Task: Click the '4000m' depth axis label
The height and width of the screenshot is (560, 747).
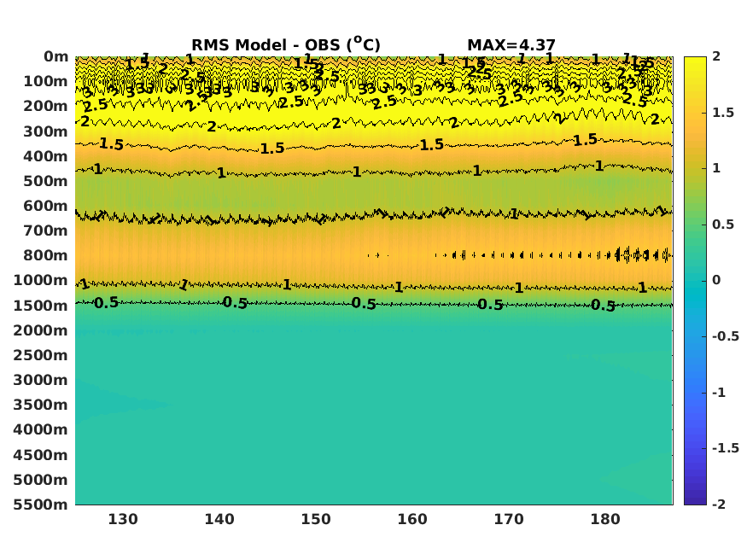Action: pos(41,429)
